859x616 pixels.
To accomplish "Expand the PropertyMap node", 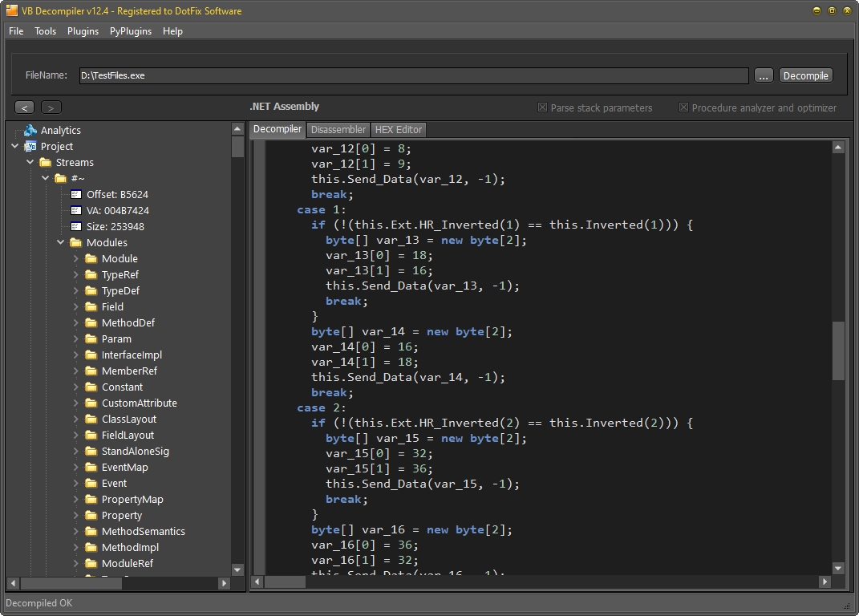I will coord(76,499).
